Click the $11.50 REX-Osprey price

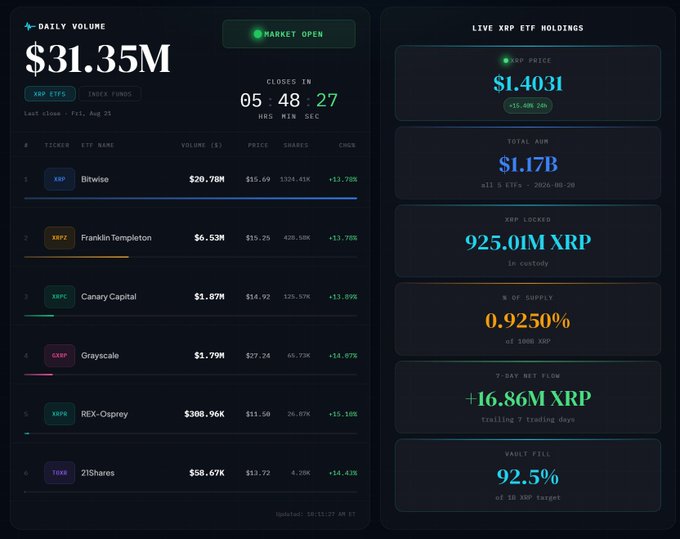pyautogui.click(x=258, y=414)
